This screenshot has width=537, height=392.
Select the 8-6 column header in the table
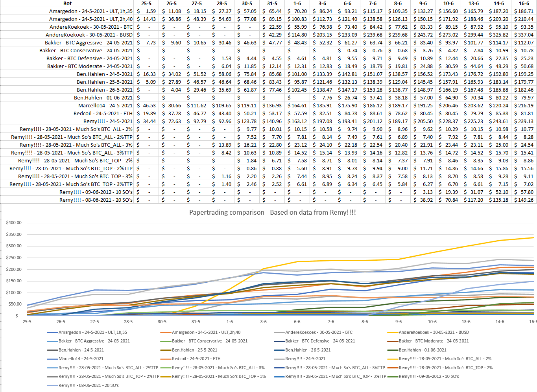pos(398,4)
